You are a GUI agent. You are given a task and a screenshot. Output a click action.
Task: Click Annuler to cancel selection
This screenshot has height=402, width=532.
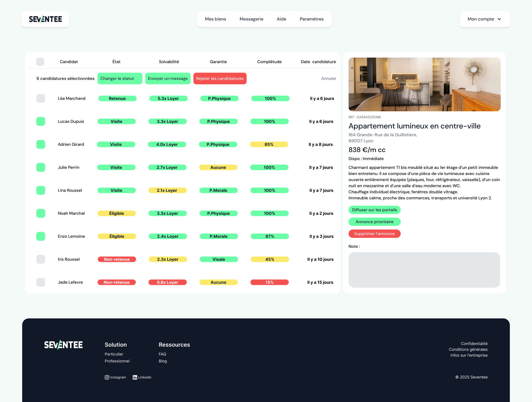pos(329,79)
